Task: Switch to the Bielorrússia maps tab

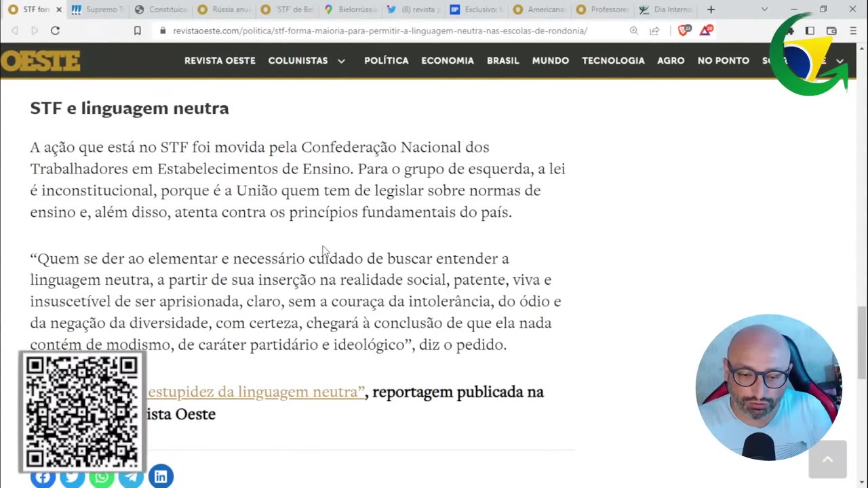Action: pos(350,9)
